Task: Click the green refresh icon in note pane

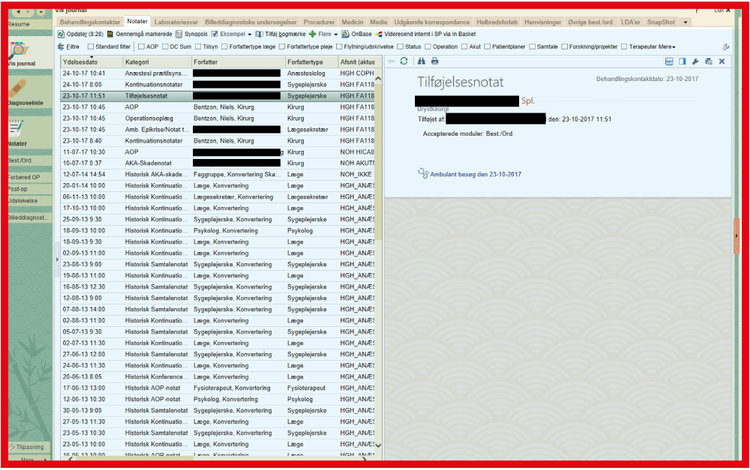Action: tap(403, 61)
